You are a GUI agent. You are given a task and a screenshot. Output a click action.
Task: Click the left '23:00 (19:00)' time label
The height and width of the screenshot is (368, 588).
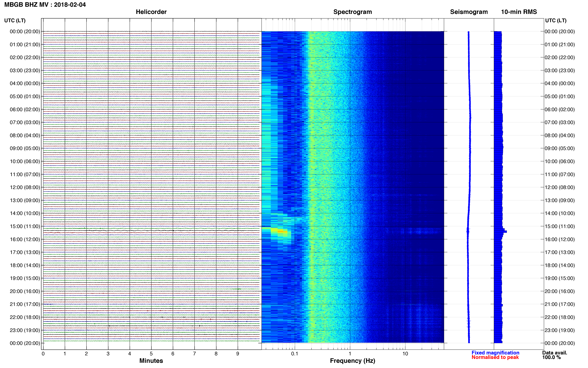(x=25, y=330)
